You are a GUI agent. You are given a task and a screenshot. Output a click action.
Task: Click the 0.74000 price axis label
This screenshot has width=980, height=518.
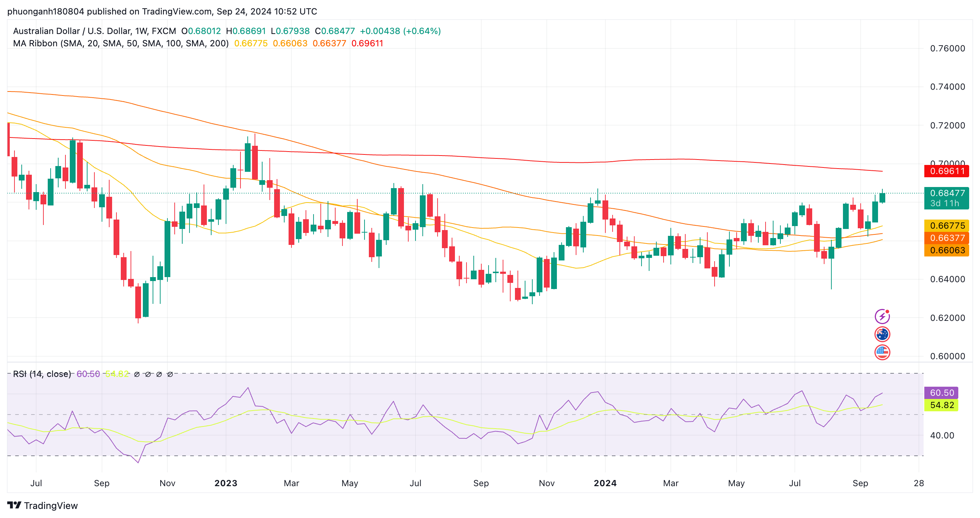click(x=947, y=87)
